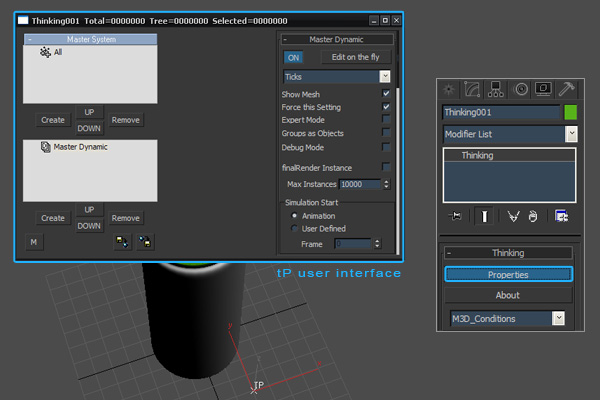Toggle the ON button in Master Dynamic
Image resolution: width=600 pixels, height=400 pixels.
coord(293,57)
